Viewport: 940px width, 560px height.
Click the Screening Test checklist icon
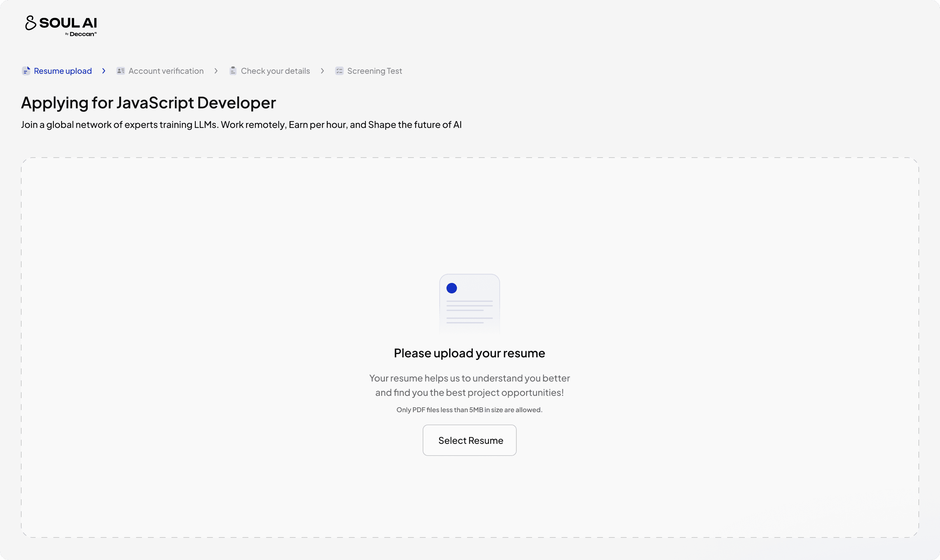point(339,71)
